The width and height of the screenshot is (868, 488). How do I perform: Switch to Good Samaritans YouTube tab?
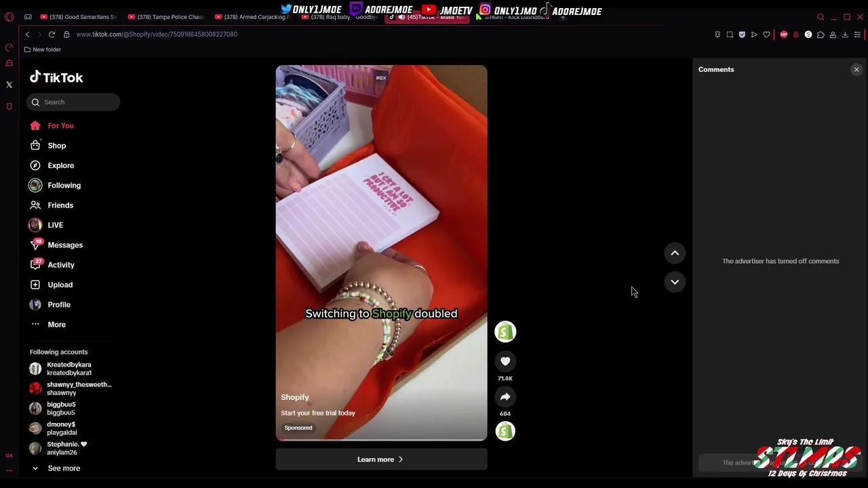click(x=78, y=17)
